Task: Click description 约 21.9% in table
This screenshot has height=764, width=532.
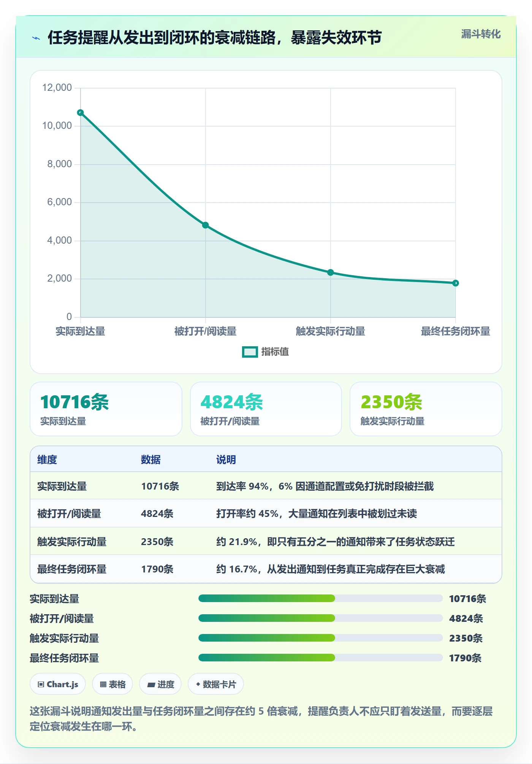Action: click(x=335, y=542)
